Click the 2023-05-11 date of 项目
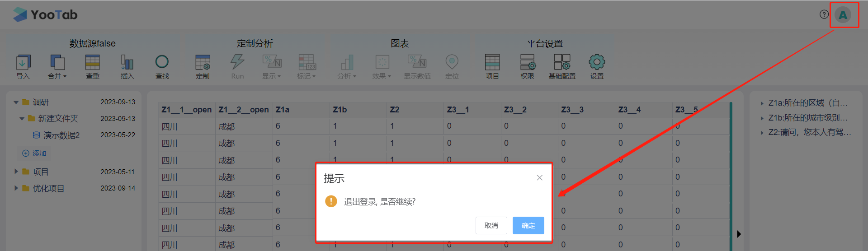868x251 pixels. pyautogui.click(x=118, y=172)
